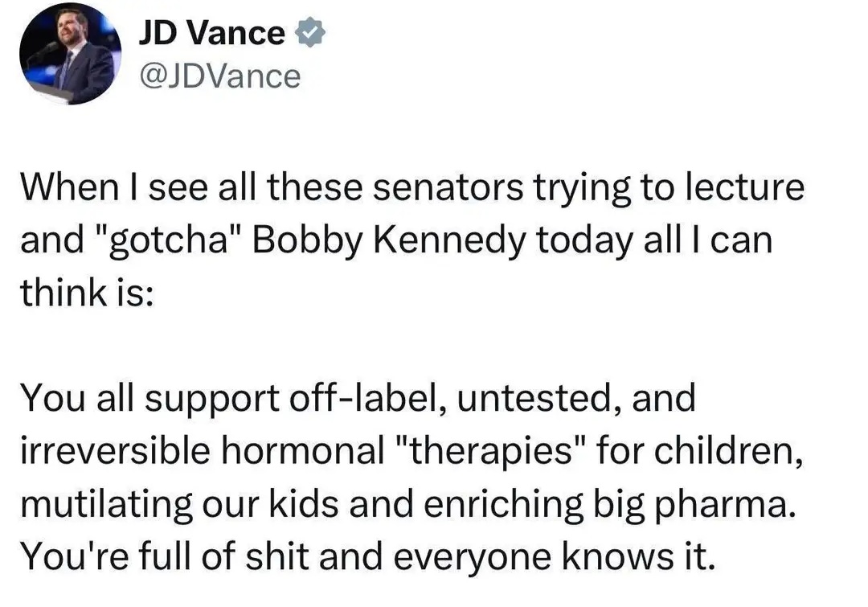Click the word "mutilating" in the tweet

(107, 505)
